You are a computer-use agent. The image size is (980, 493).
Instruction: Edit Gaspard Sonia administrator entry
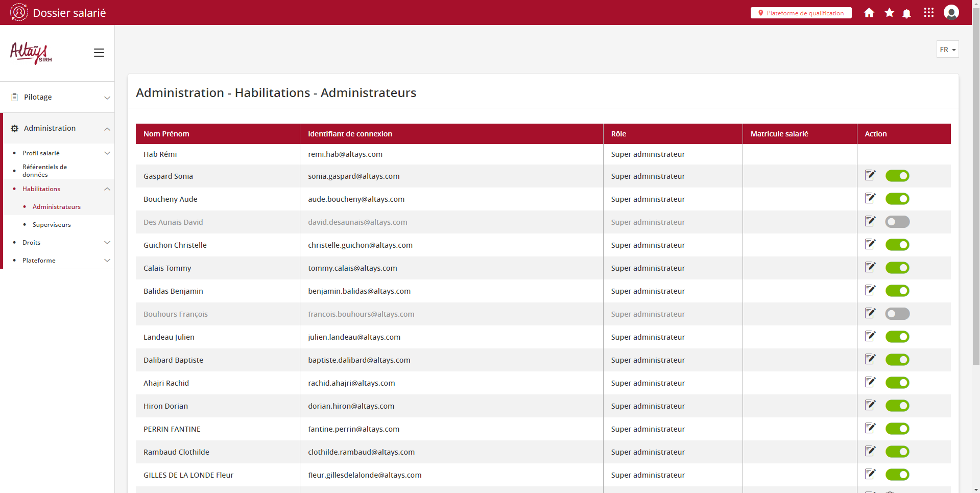coord(870,176)
